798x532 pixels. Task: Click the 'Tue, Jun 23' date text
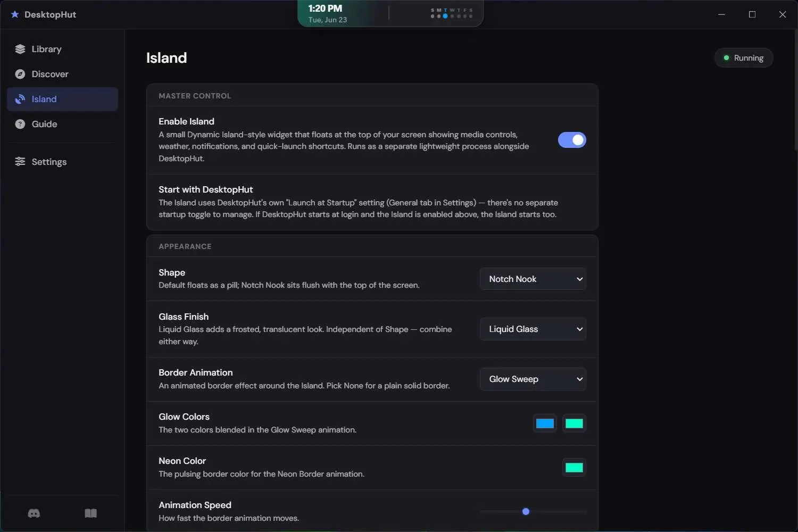328,20
